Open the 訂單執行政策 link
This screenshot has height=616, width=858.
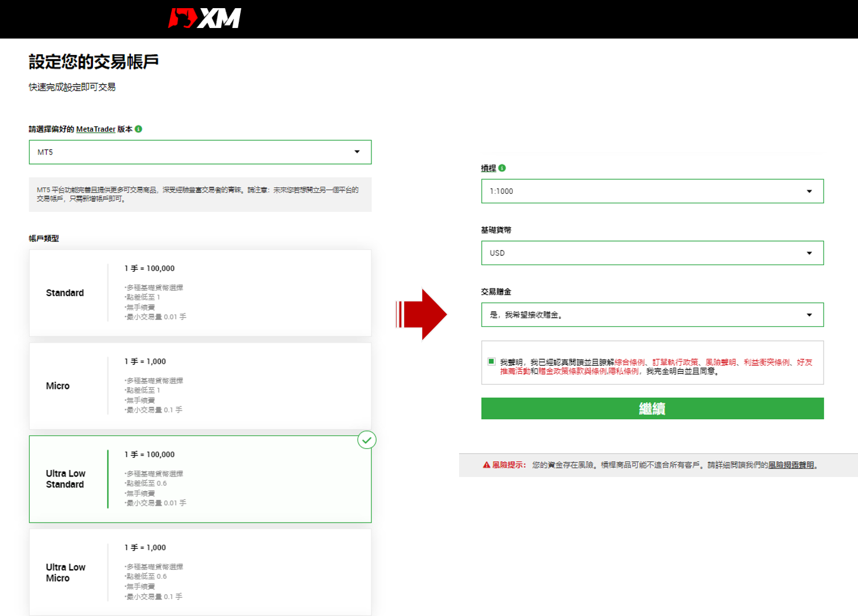[x=675, y=362]
